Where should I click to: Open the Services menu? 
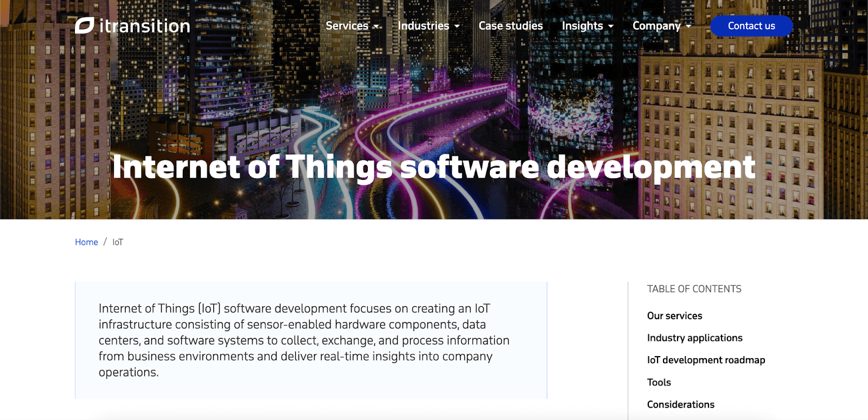click(x=347, y=26)
